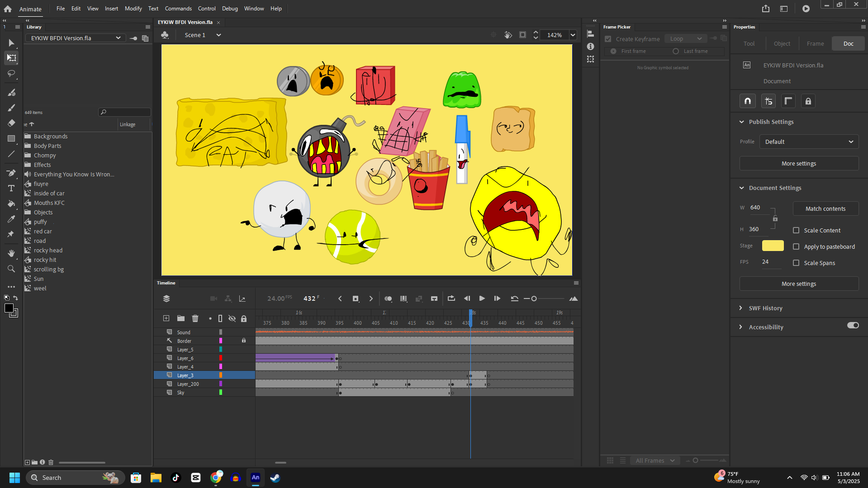Screen dimensions: 868x488
Task: Select the Zoom magnifier tool
Action: (x=11, y=269)
